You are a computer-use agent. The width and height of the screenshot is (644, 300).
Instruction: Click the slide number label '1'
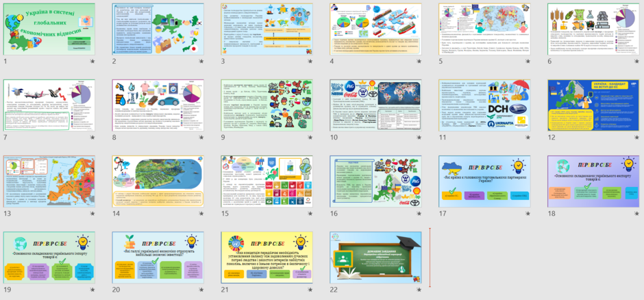pyautogui.click(x=5, y=62)
